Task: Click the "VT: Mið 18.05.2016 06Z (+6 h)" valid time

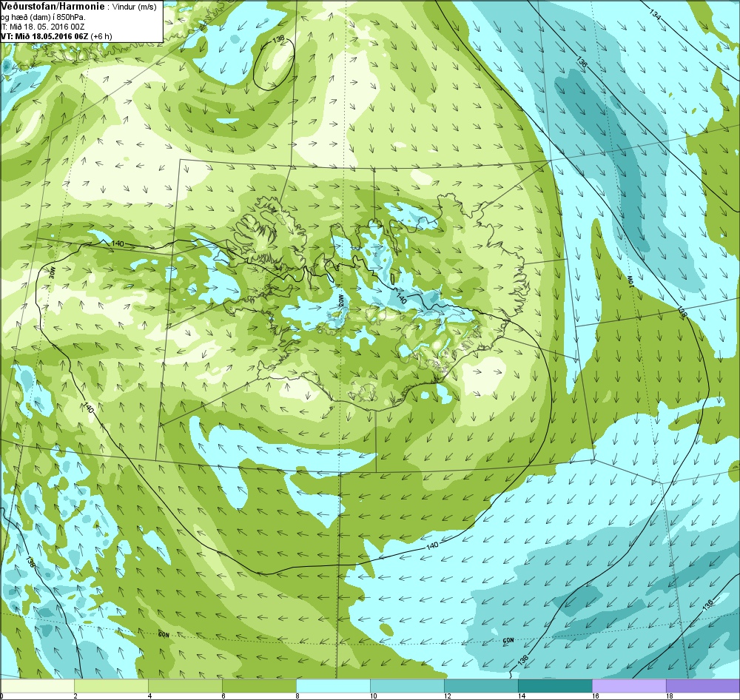Action: [57, 36]
